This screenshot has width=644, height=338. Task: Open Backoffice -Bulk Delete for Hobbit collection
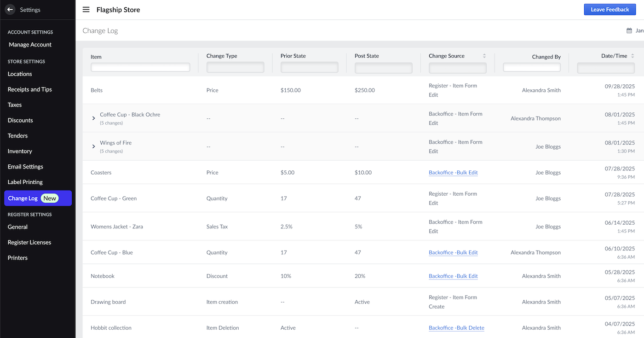(x=456, y=327)
